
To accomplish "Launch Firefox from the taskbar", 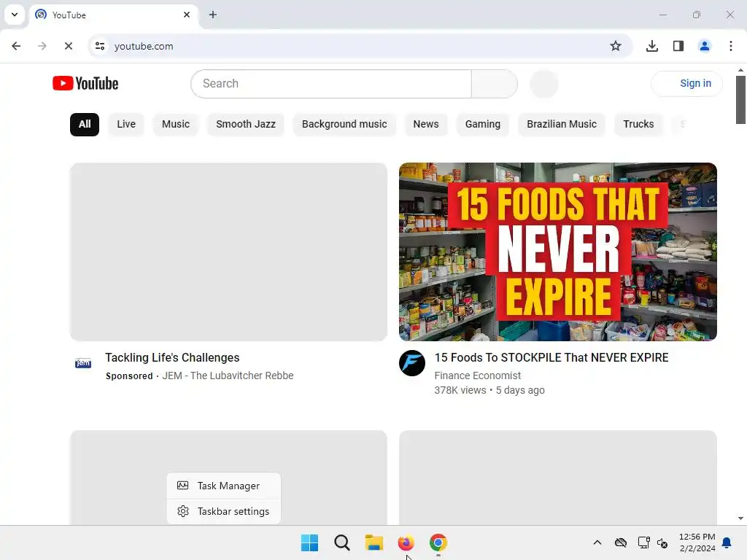I will click(x=406, y=542).
